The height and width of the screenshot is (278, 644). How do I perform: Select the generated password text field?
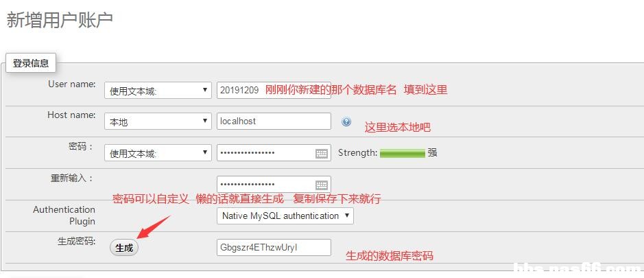(x=273, y=247)
